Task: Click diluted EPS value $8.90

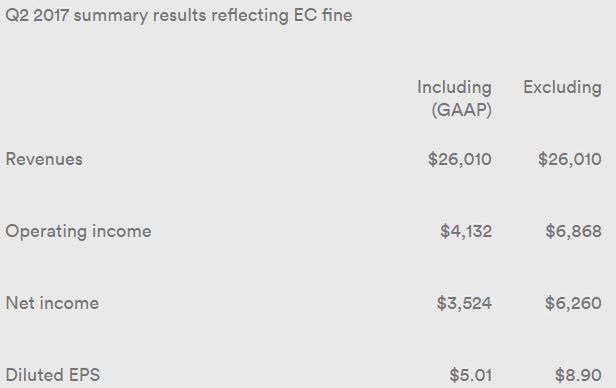Action: coord(578,375)
